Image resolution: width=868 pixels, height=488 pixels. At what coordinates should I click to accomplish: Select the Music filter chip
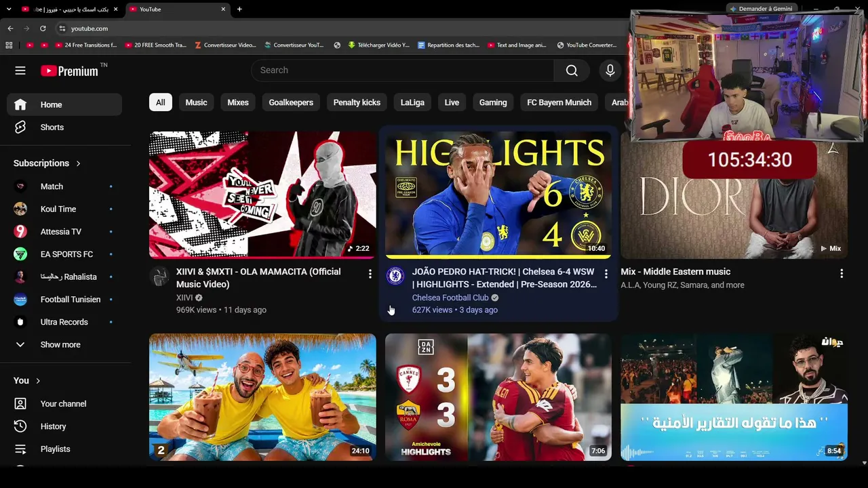pos(196,102)
